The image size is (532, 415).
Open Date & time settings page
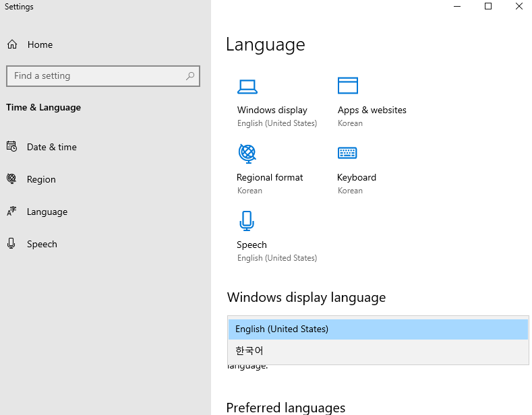51,147
